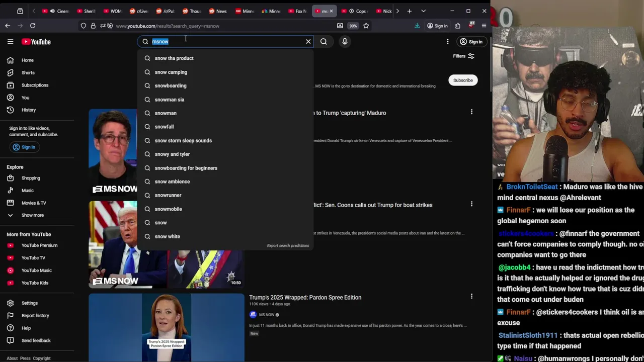Image resolution: width=644 pixels, height=362 pixels.
Task: Choose suggestion 'snow camping'
Action: 225,72
